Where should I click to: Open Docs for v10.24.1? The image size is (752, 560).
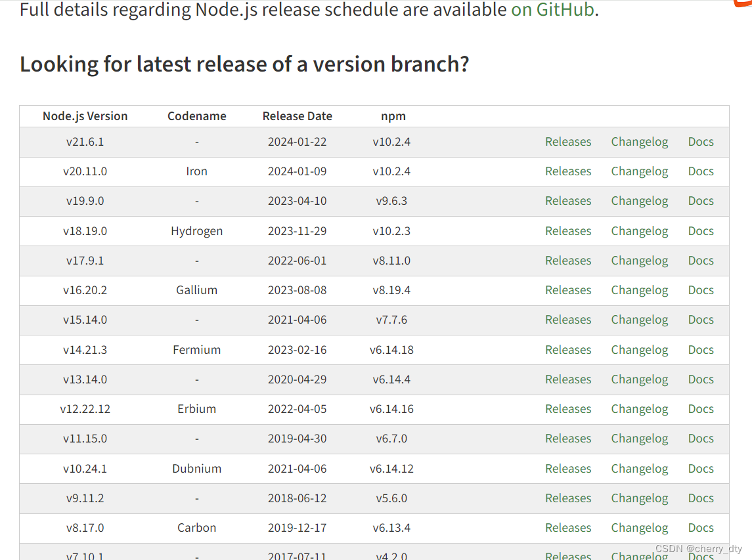tap(701, 469)
